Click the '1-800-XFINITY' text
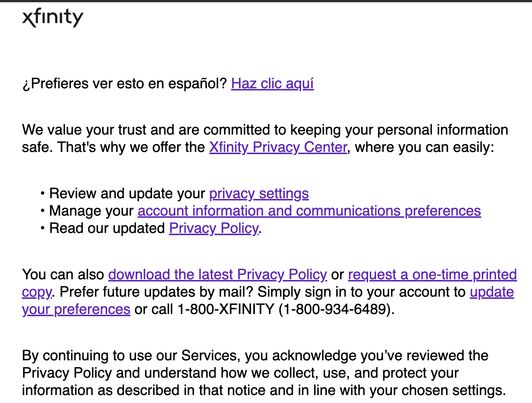 pyautogui.click(x=226, y=309)
